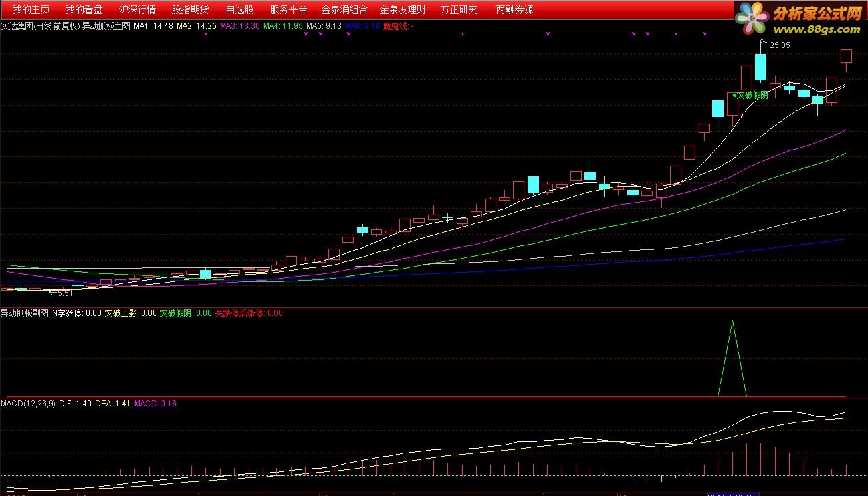The height and width of the screenshot is (496, 868).
Task: Select the MA1: 14.48 label
Action: [x=154, y=26]
